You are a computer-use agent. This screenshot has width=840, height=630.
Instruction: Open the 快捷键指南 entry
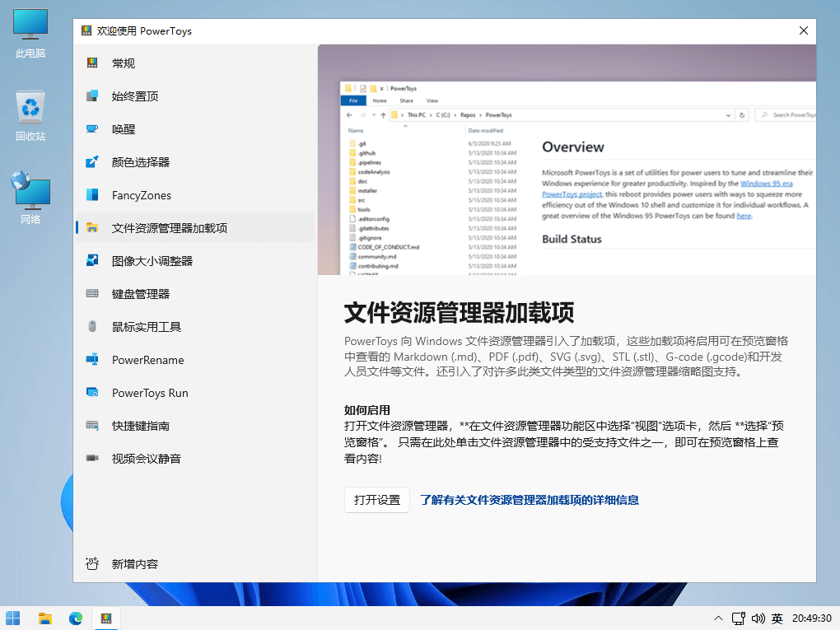click(x=195, y=426)
